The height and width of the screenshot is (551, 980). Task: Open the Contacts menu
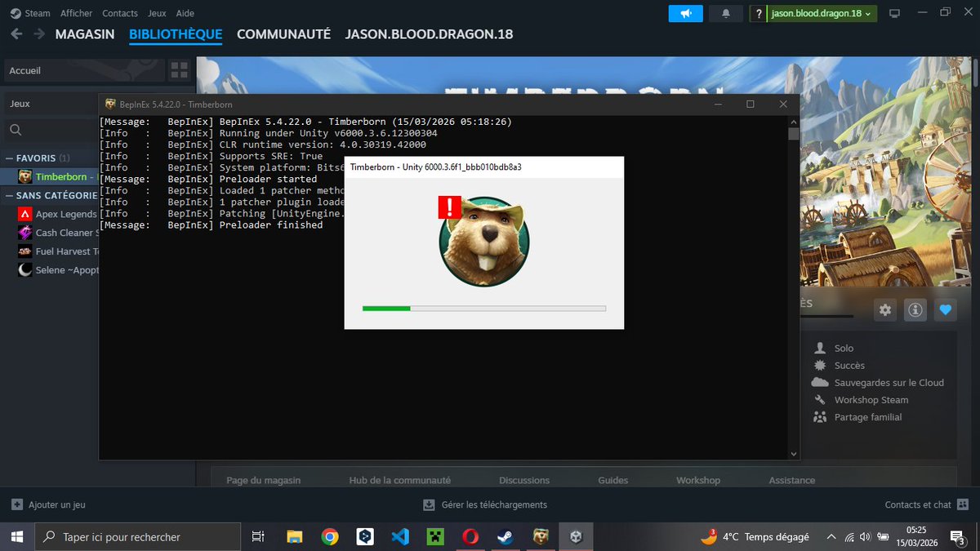[120, 13]
